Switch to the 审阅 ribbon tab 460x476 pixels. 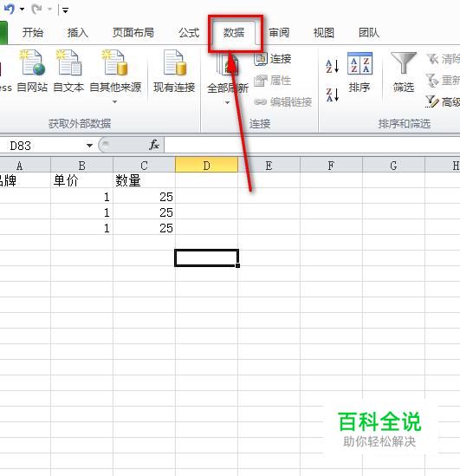(279, 33)
